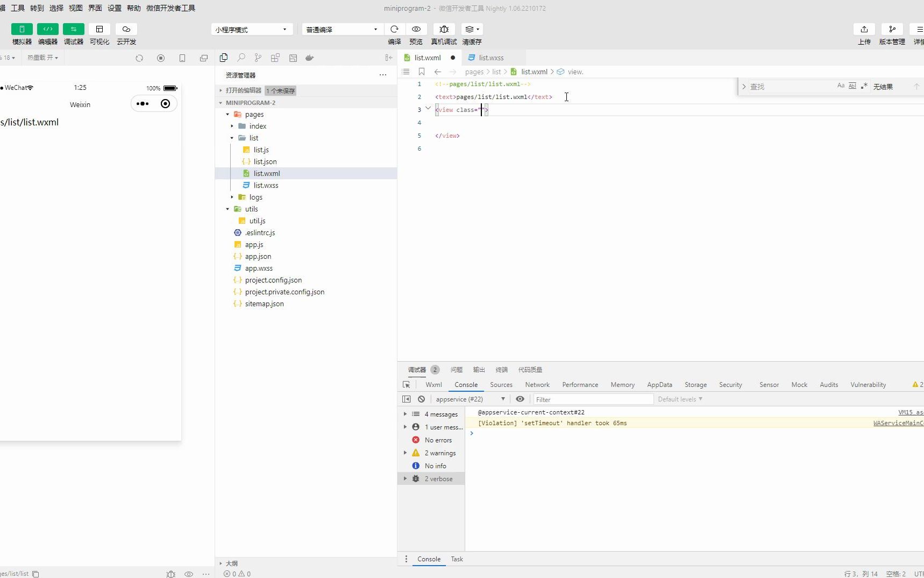Open resource manager more options

click(383, 75)
